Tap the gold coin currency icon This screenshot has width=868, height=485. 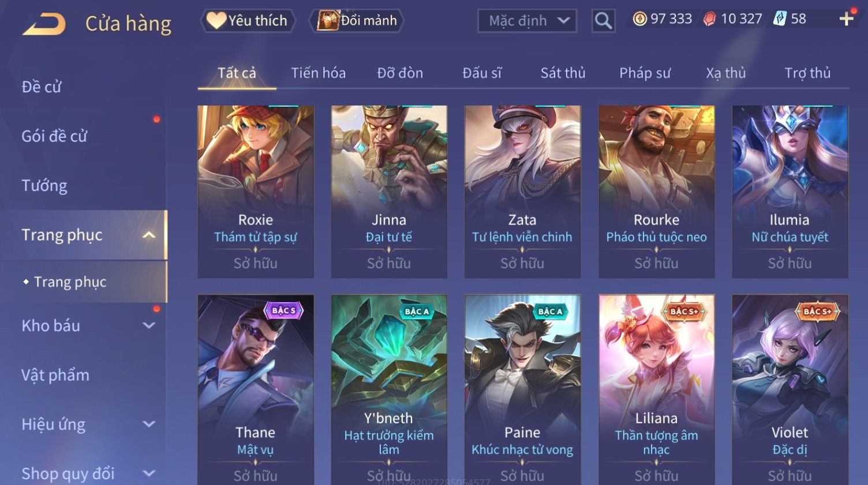point(639,19)
